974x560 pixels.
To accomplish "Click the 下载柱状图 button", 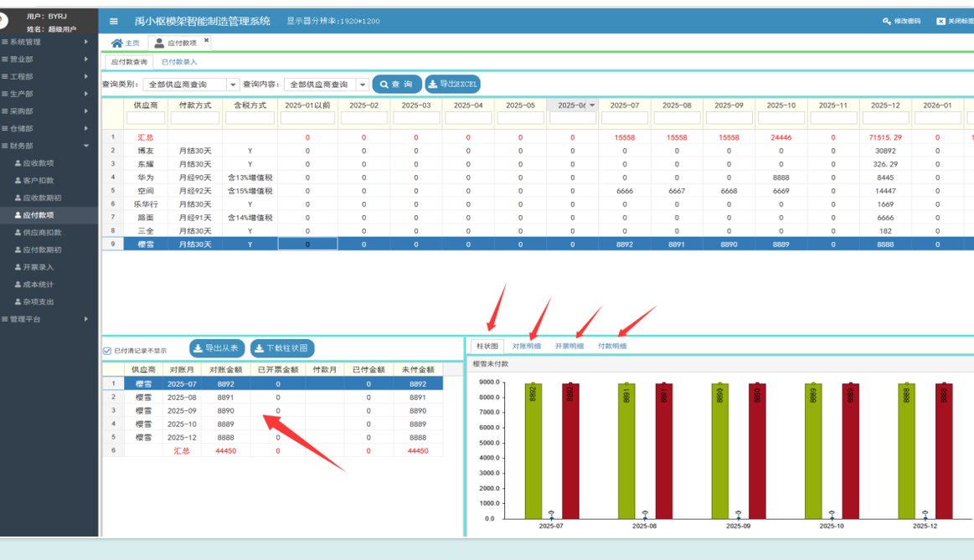I will point(282,348).
